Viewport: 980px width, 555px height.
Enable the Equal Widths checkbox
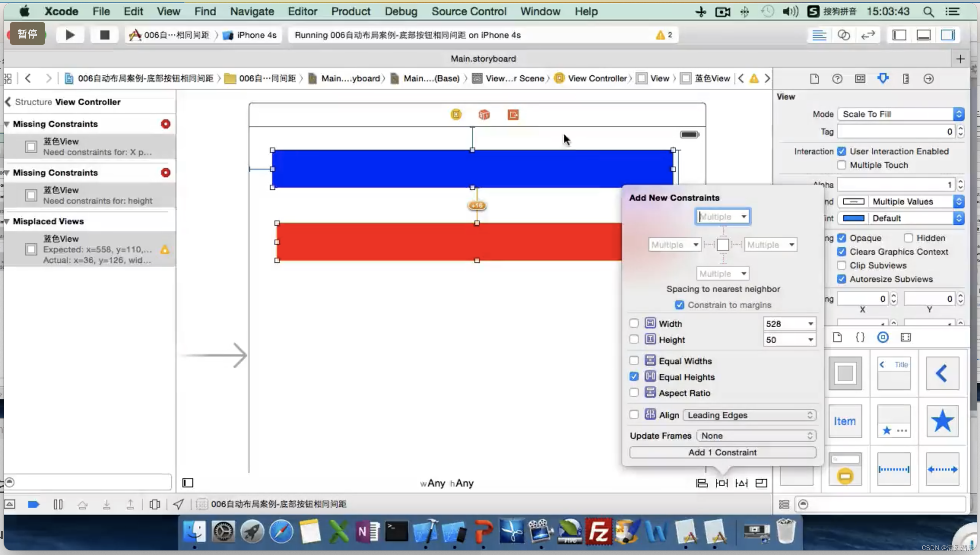point(633,361)
